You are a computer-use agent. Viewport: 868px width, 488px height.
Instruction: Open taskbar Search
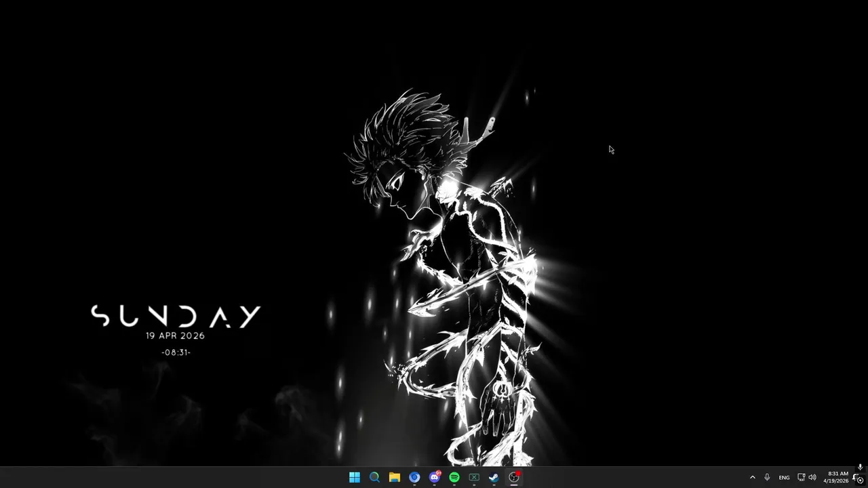(x=374, y=477)
